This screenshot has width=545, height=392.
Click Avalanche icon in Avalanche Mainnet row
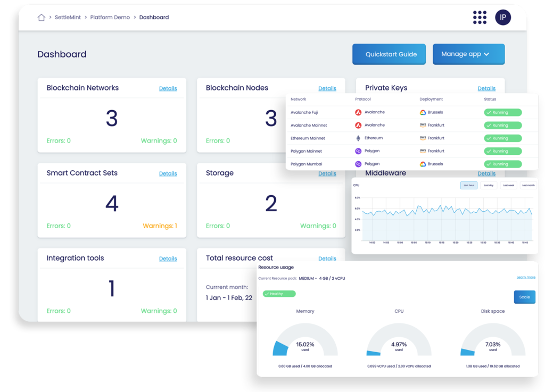[x=358, y=125]
